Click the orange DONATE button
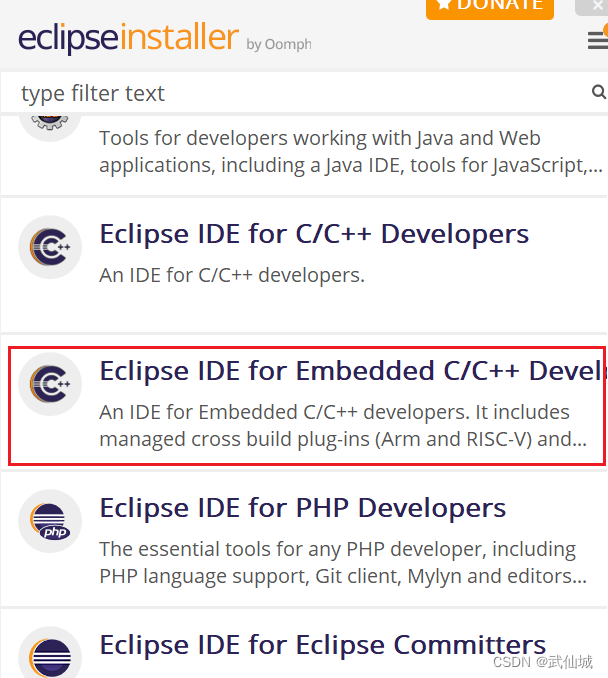 click(490, 8)
